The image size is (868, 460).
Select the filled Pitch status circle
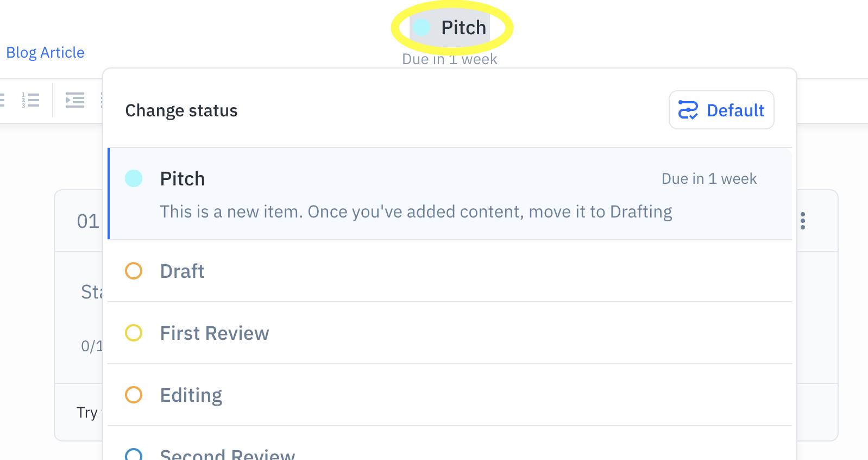pyautogui.click(x=134, y=178)
